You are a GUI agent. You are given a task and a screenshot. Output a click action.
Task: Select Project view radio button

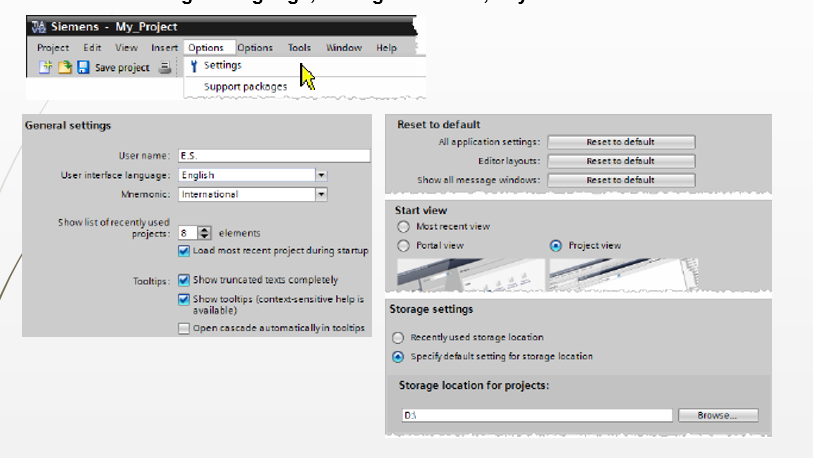[556, 246]
